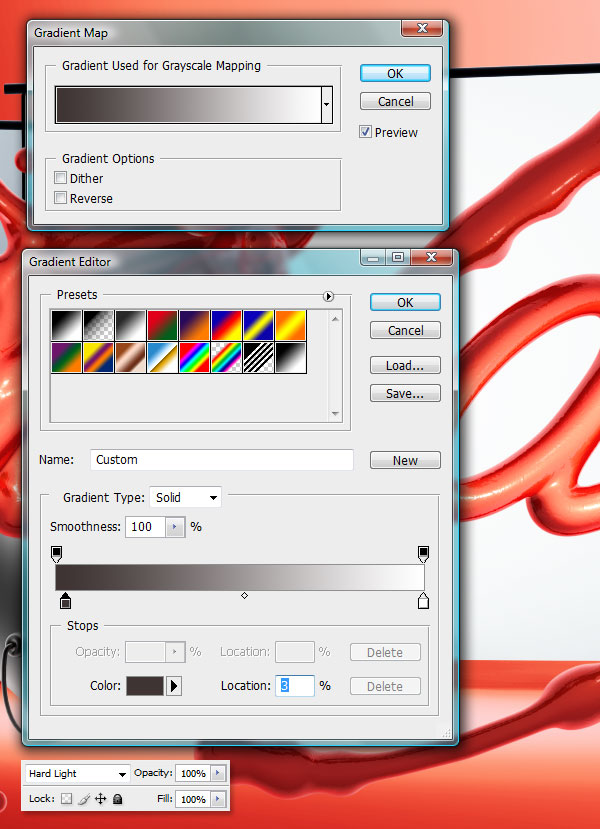Screen dimensions: 600x829
Task: Select the Foreground to Background gradient preset
Action: click(x=67, y=325)
